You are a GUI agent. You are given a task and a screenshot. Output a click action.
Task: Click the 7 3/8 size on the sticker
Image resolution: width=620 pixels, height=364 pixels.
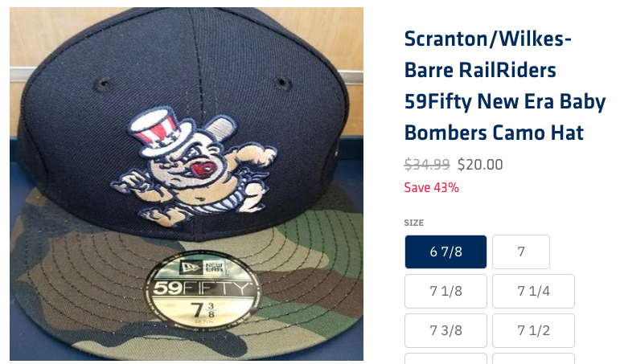[203, 310]
